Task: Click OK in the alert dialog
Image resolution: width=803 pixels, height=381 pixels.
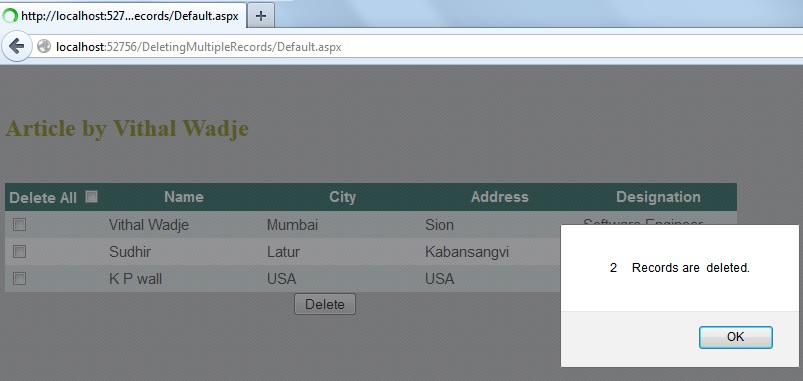Action: click(735, 337)
